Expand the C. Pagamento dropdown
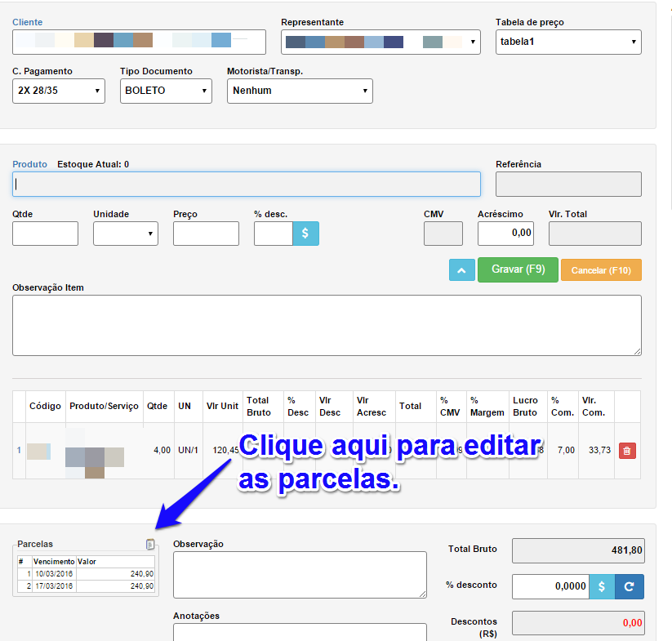 [59, 91]
